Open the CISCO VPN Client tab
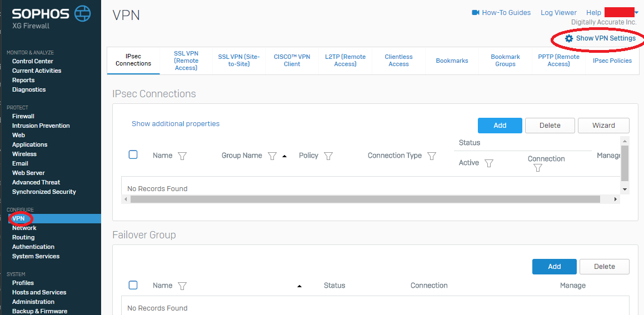644x315 pixels. pyautogui.click(x=292, y=61)
